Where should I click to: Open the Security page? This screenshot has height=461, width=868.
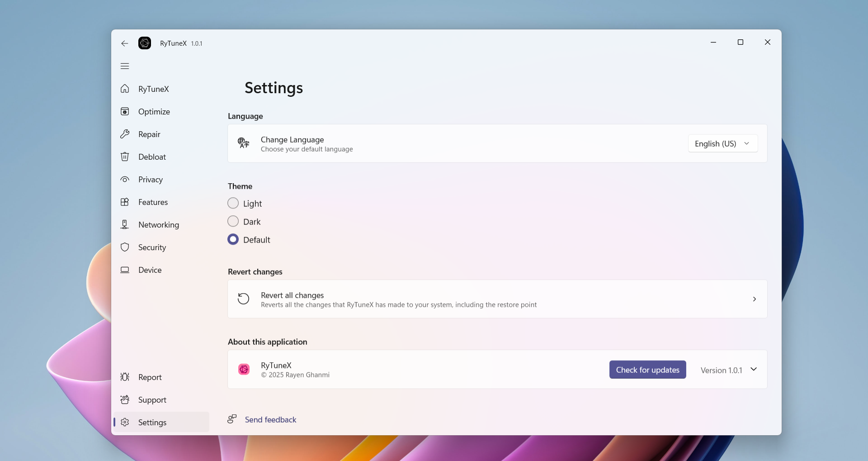point(161,247)
